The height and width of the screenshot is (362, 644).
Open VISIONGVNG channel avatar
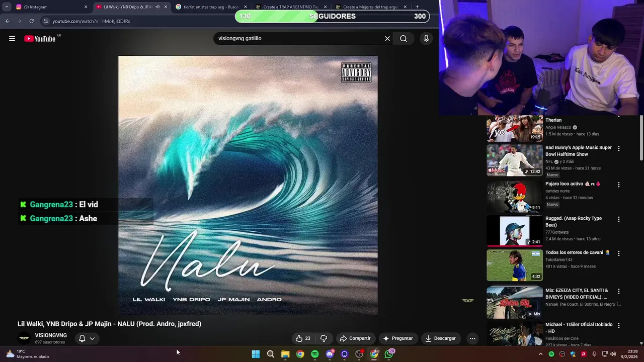[24, 338]
